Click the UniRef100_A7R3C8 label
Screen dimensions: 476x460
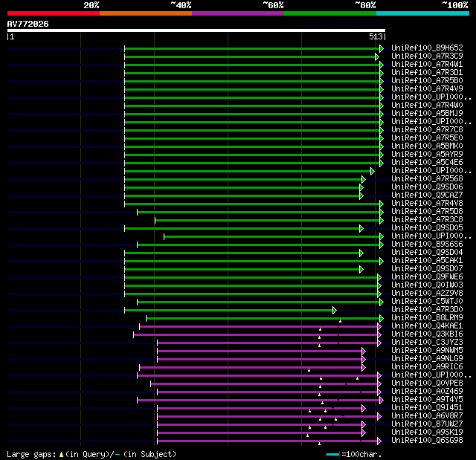[x=427, y=220]
